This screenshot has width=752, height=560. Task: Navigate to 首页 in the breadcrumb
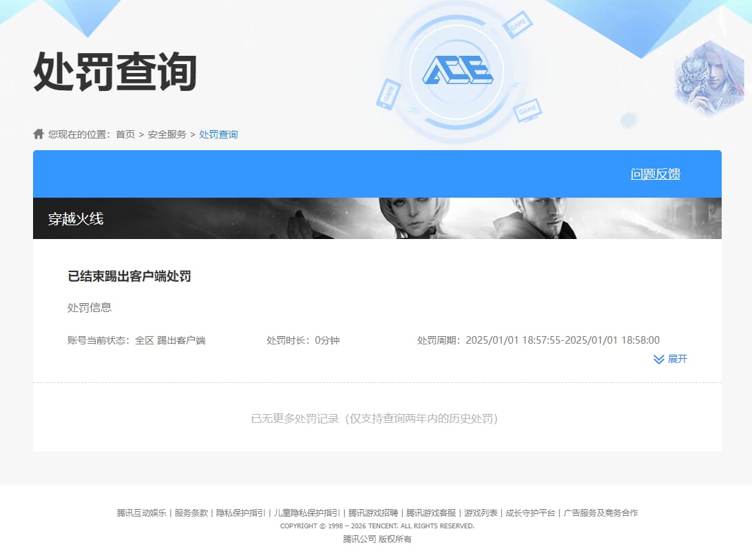(124, 134)
